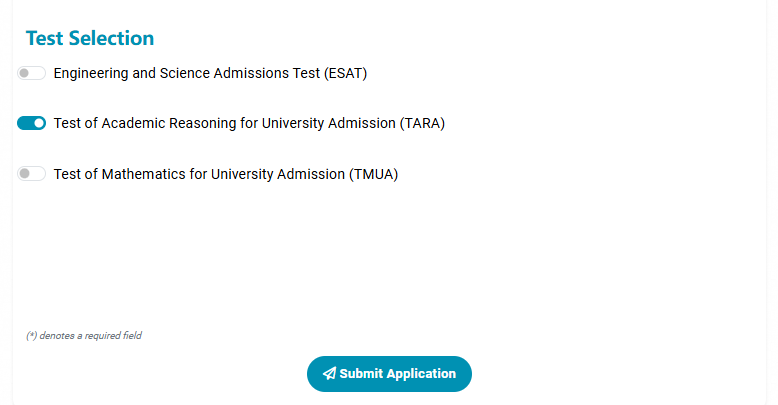Click the (TMUA) acronym text
This screenshot has height=405, width=778.
point(373,174)
